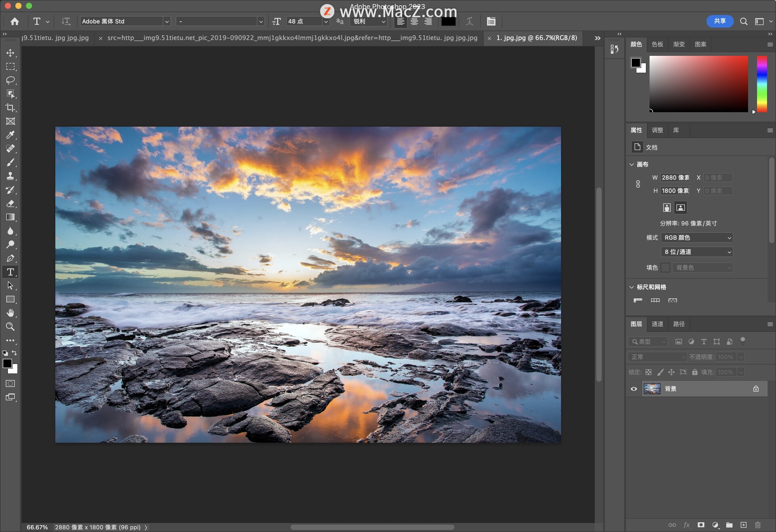Select the Clone Stamp tool
This screenshot has height=532, width=776.
11,176
